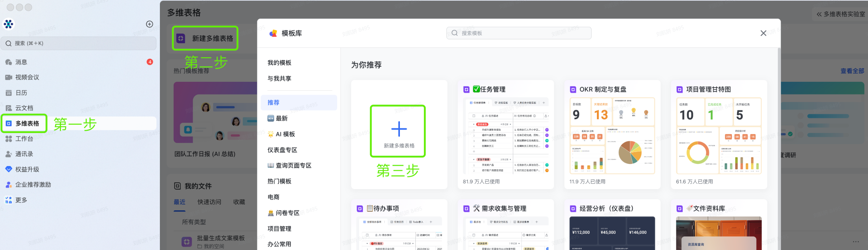Image resolution: width=868 pixels, height=250 pixels.
Task: Open 消息 in the sidebar
Action: 79,62
